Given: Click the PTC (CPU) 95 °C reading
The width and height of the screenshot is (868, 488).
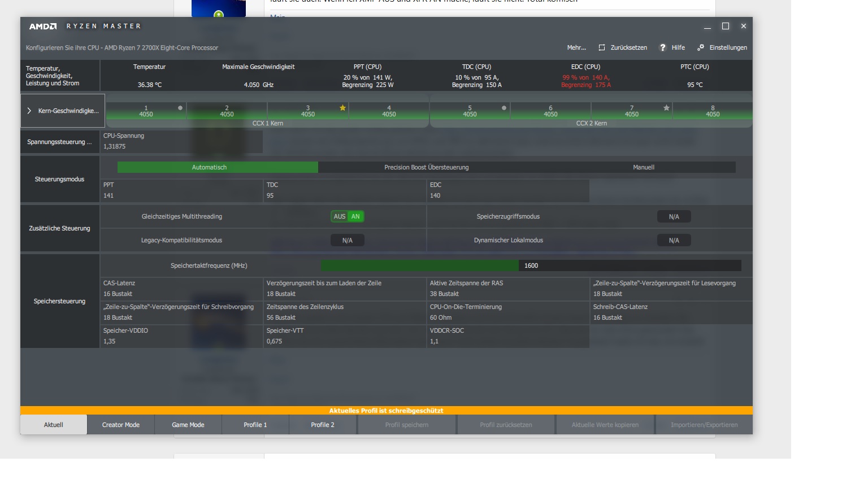Looking at the screenshot, I should click(695, 85).
